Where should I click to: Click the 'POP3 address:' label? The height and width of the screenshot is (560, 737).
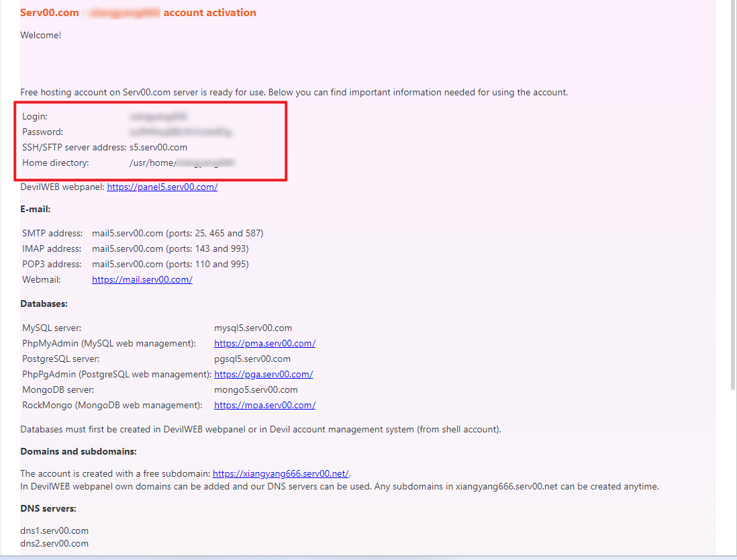[52, 265]
